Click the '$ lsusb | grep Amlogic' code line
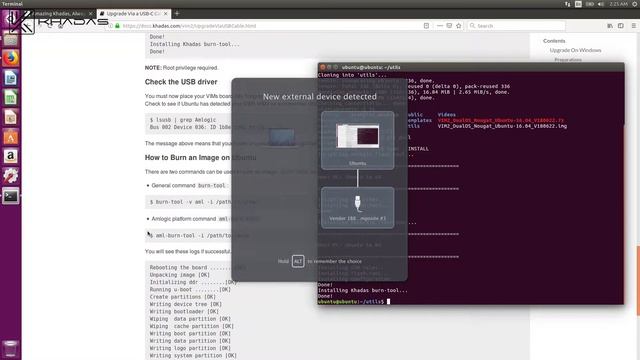Screen dimensions: 640x360 coord(183,120)
